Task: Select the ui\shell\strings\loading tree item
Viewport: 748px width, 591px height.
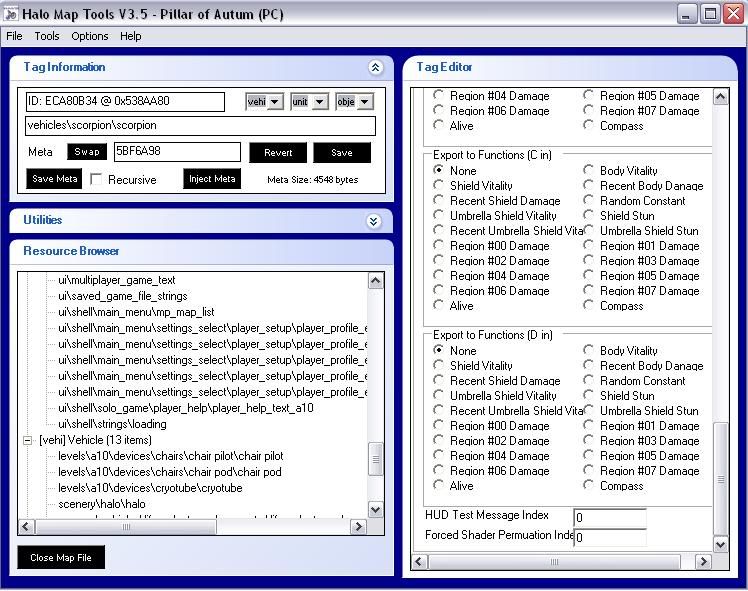Action: [113, 424]
